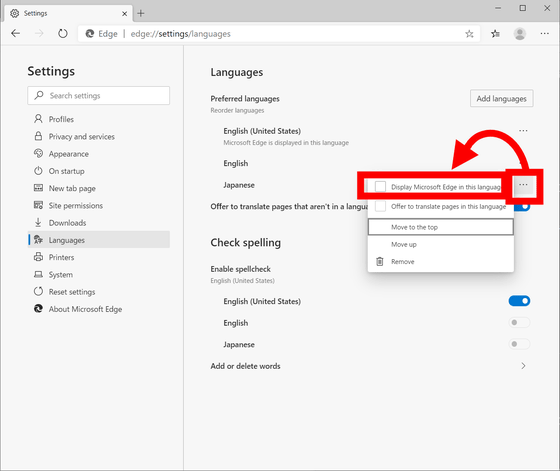Open Reset settings page
The image size is (560, 471).
99,292
